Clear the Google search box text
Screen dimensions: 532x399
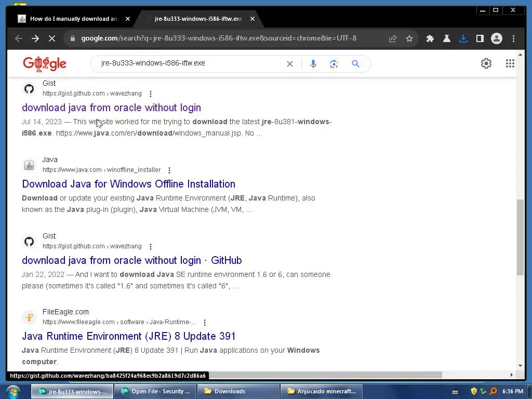tap(290, 64)
